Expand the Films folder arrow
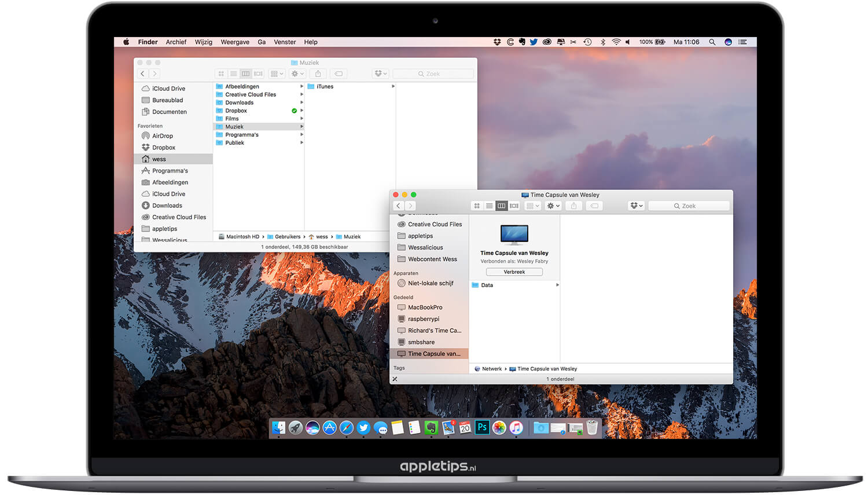This screenshot has height=495, width=868. (301, 119)
